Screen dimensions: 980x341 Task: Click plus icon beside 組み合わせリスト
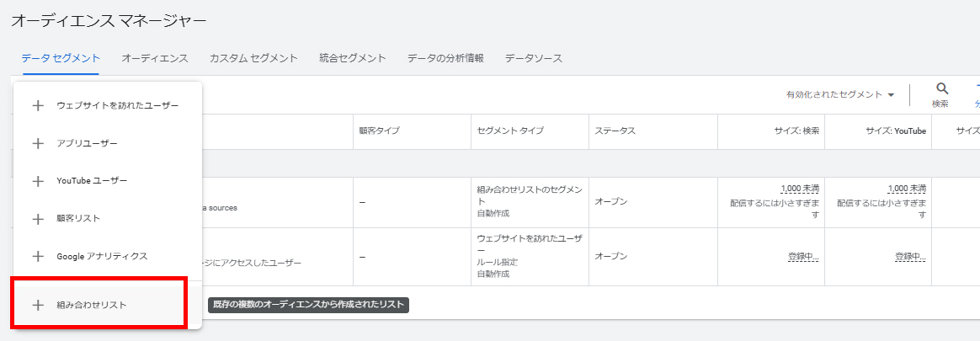[38, 305]
